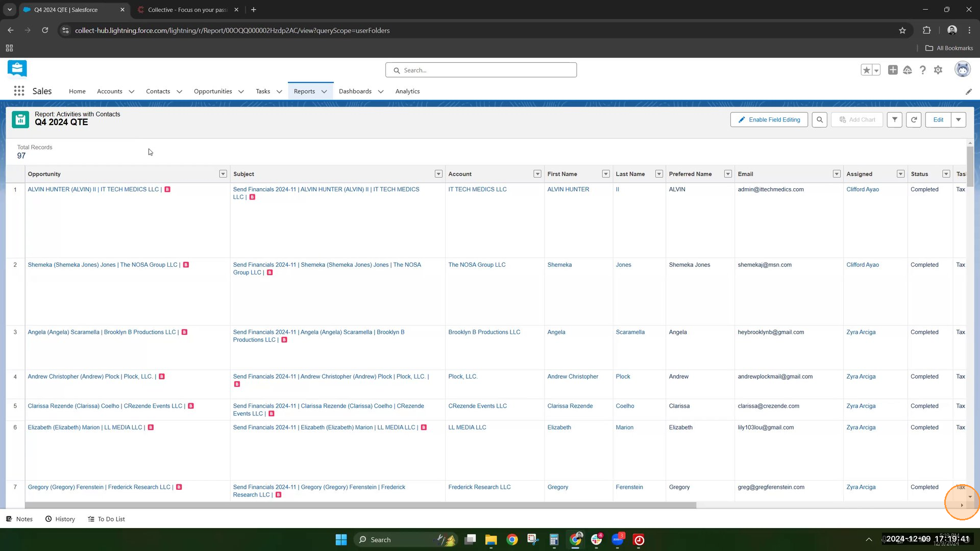Open the App Launcher grid icon
The height and width of the screenshot is (551, 980).
click(19, 91)
